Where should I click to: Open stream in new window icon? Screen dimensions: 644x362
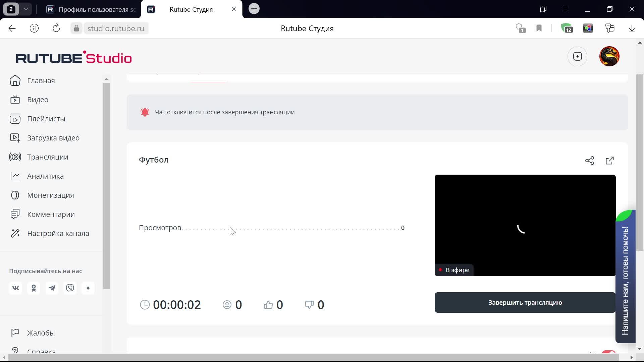(610, 161)
